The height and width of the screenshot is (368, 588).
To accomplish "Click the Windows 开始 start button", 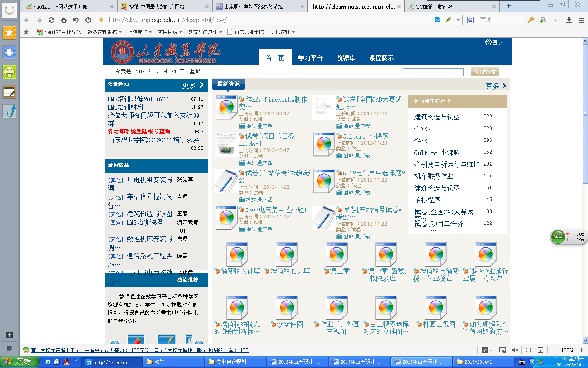I will (x=19, y=361).
